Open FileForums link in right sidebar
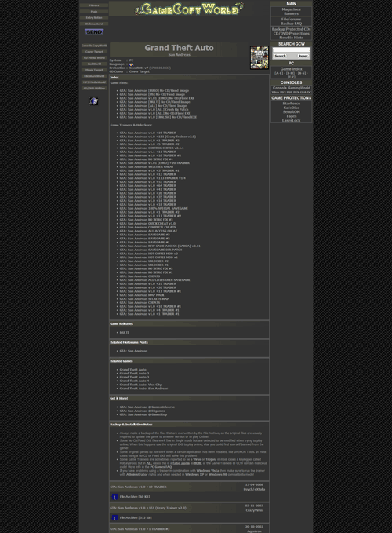Viewport: 392px width, 533px height. pyautogui.click(x=291, y=20)
